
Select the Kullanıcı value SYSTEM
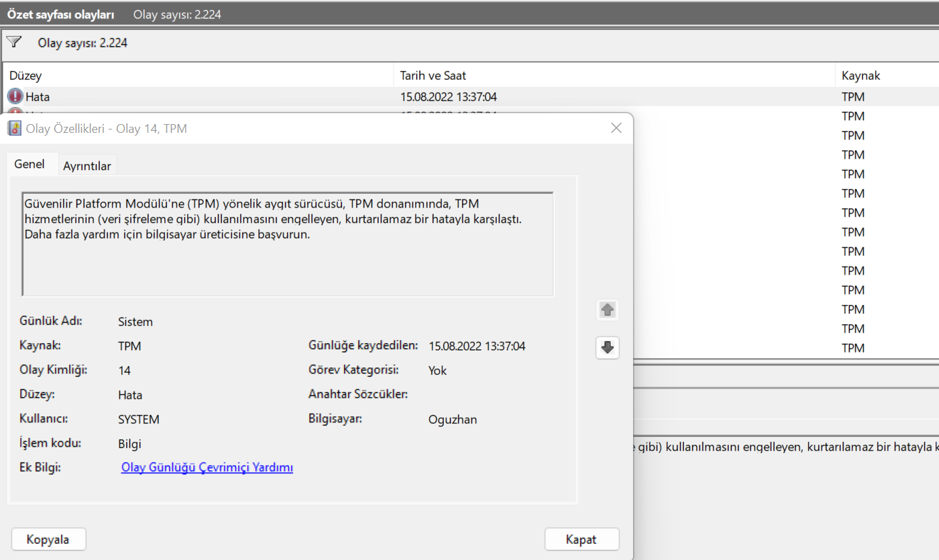click(x=139, y=420)
